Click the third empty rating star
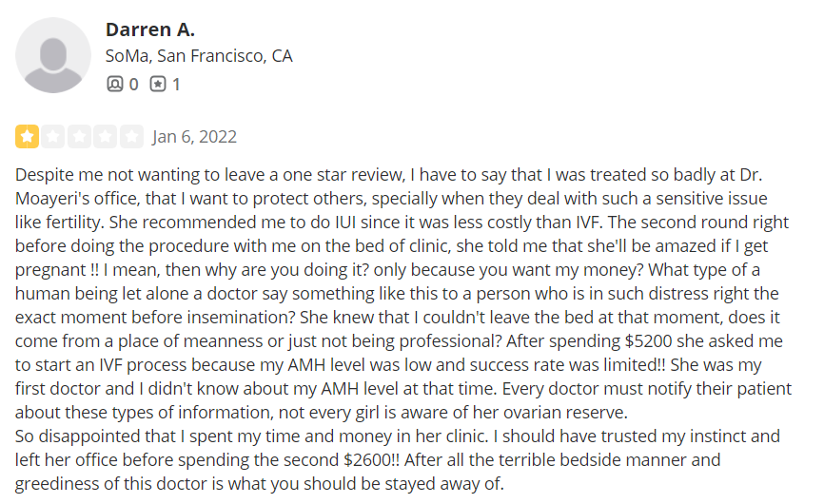824x504 pixels. coord(79,137)
